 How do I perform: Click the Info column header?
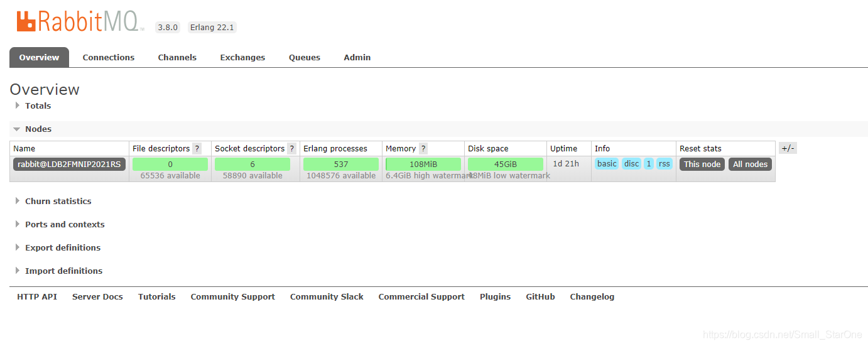(602, 148)
